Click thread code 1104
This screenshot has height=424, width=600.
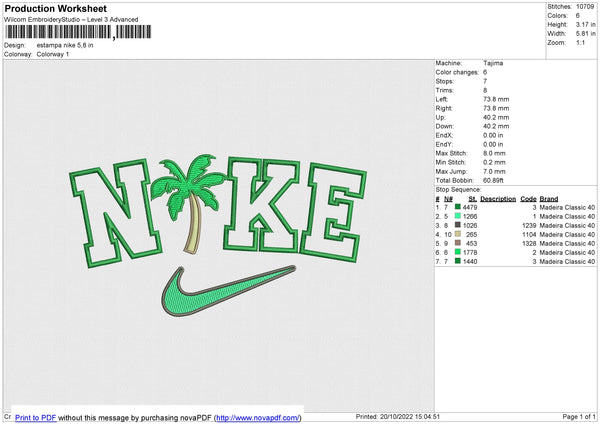coord(529,234)
